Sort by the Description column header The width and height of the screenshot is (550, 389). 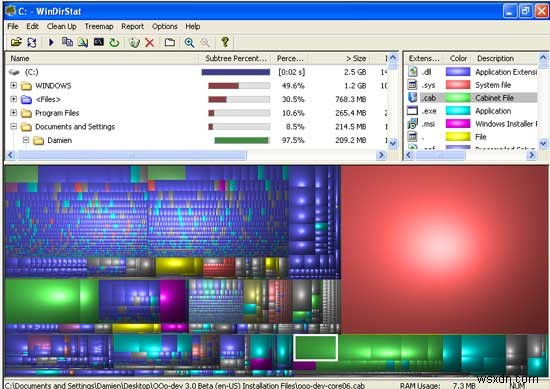505,58
